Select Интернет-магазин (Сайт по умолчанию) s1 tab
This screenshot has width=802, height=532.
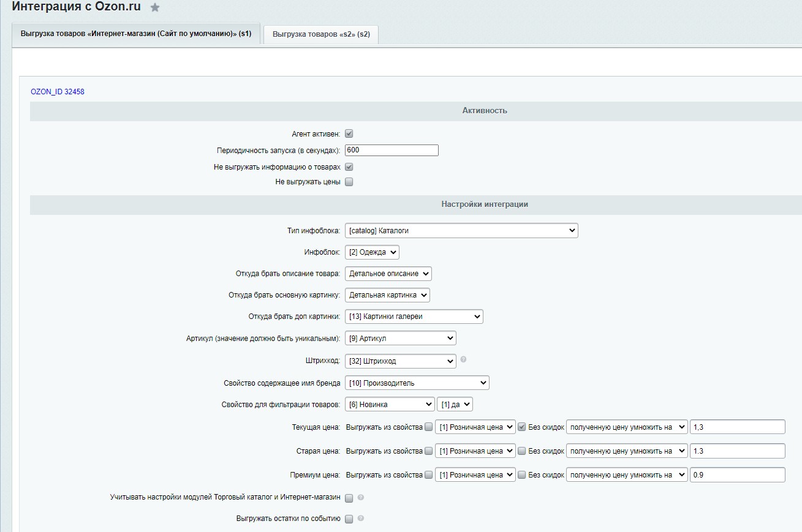(x=136, y=34)
